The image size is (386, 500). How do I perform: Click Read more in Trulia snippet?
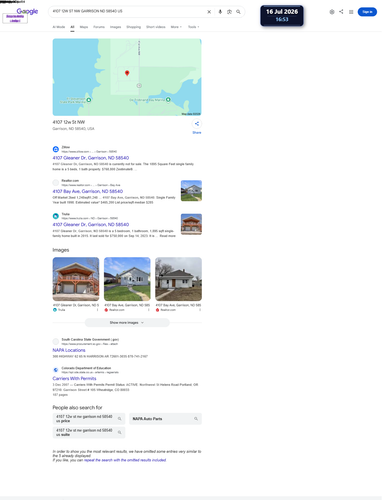tap(167, 236)
